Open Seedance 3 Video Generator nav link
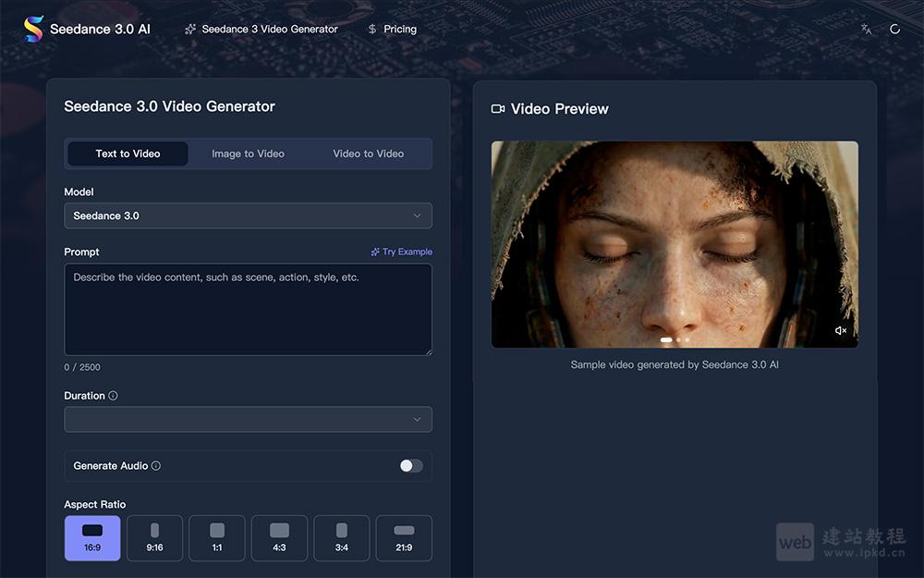This screenshot has height=578, width=924. [261, 29]
